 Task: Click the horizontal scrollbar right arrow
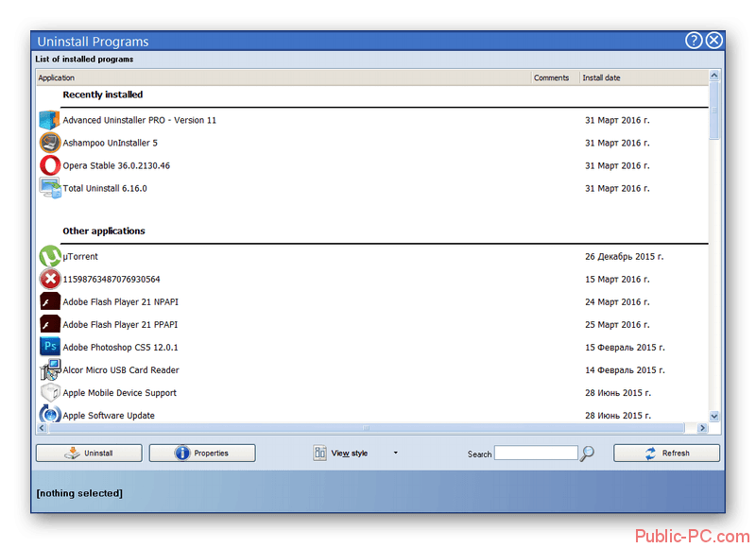coord(702,428)
